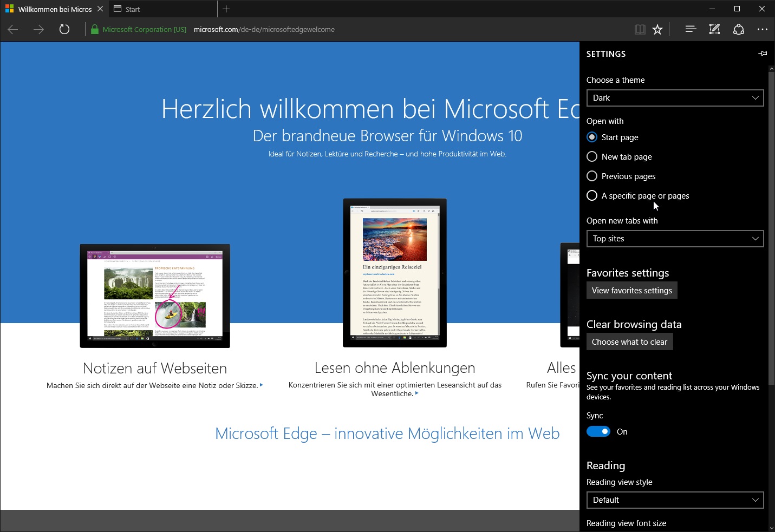Viewport: 775px width, 532px height.
Task: Click the Notizen auf Webseiten tablet image
Action: pos(155,295)
